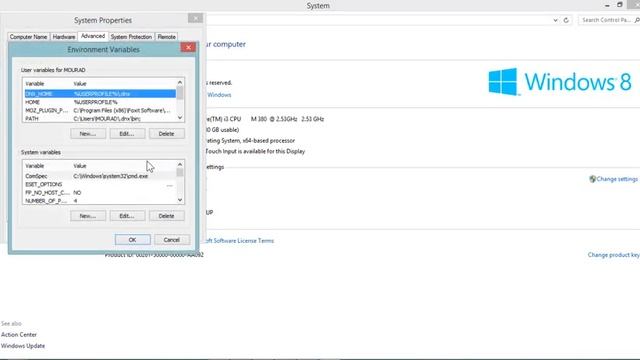Minimize the System window
640x360 pixels.
607,5
